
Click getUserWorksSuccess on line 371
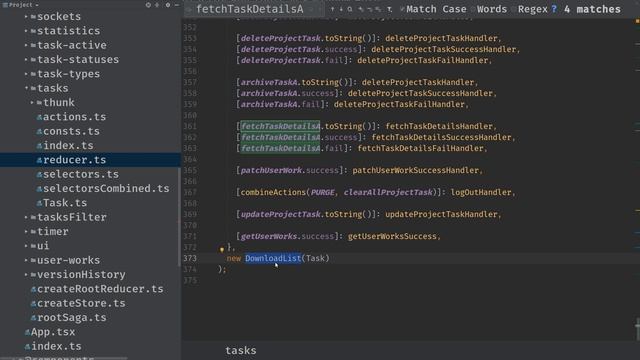pyautogui.click(x=392, y=236)
